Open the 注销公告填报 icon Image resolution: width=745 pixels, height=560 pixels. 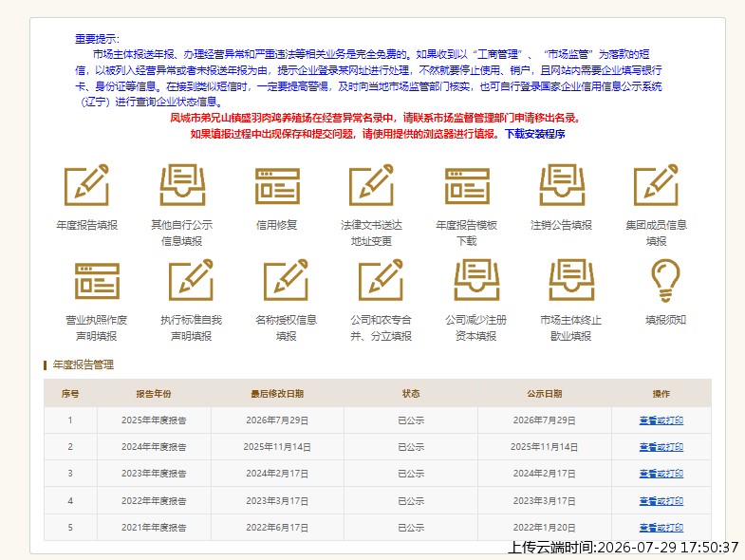562,185
